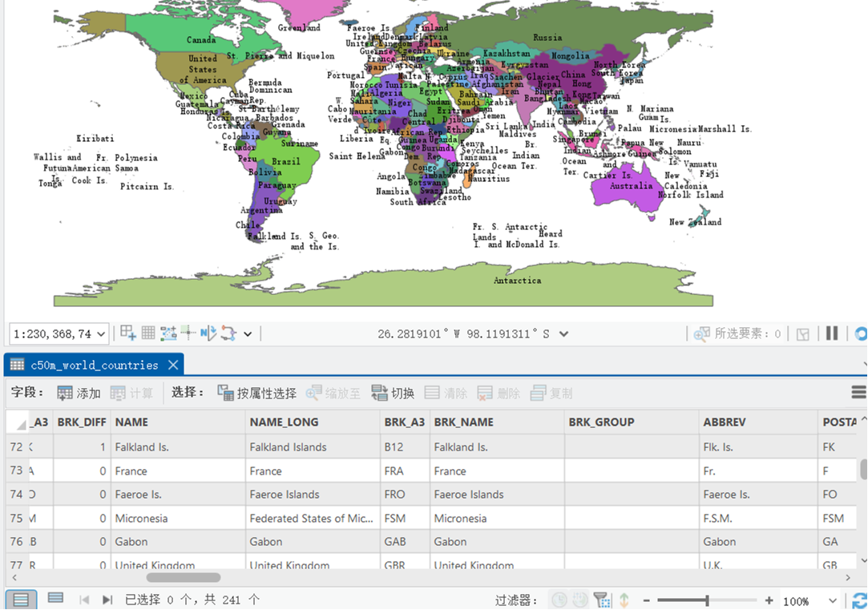Viewport: 868px width, 610px height.
Task: Click 复制 to copy selected rows
Action: [x=551, y=393]
